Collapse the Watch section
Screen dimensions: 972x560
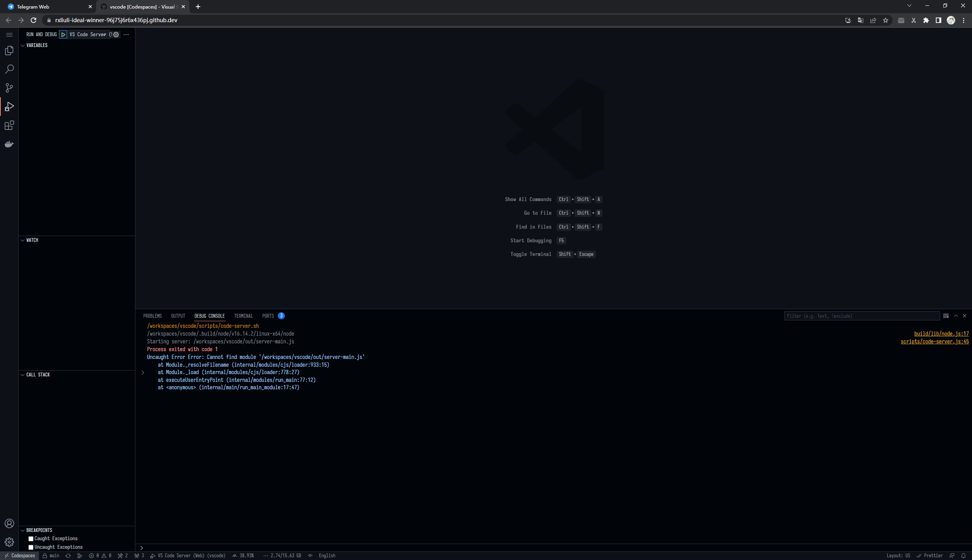[x=23, y=240]
